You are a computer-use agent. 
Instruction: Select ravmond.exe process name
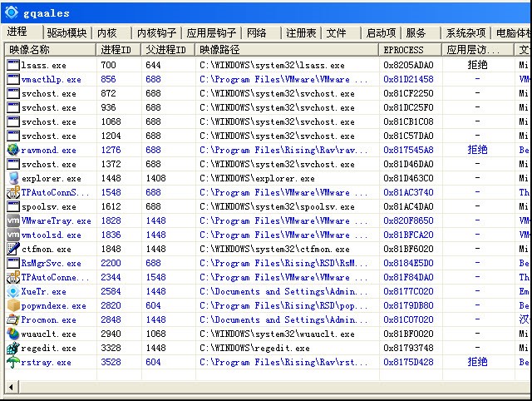tap(48, 150)
